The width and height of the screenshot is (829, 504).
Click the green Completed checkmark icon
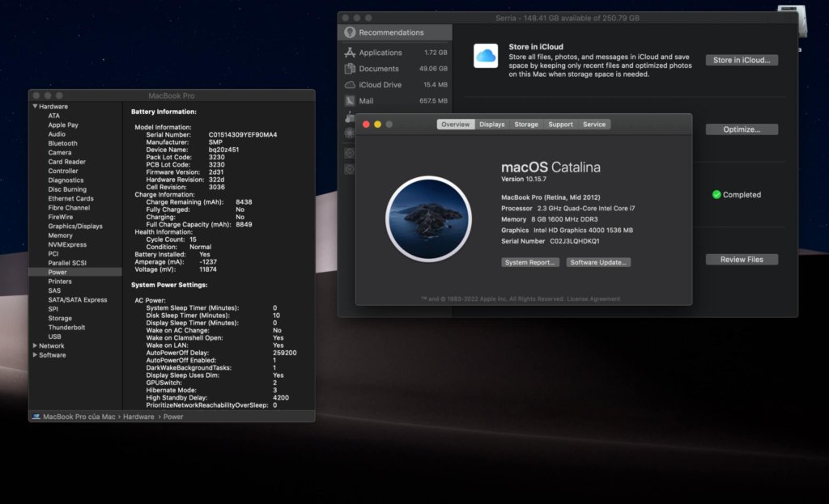[x=716, y=194]
